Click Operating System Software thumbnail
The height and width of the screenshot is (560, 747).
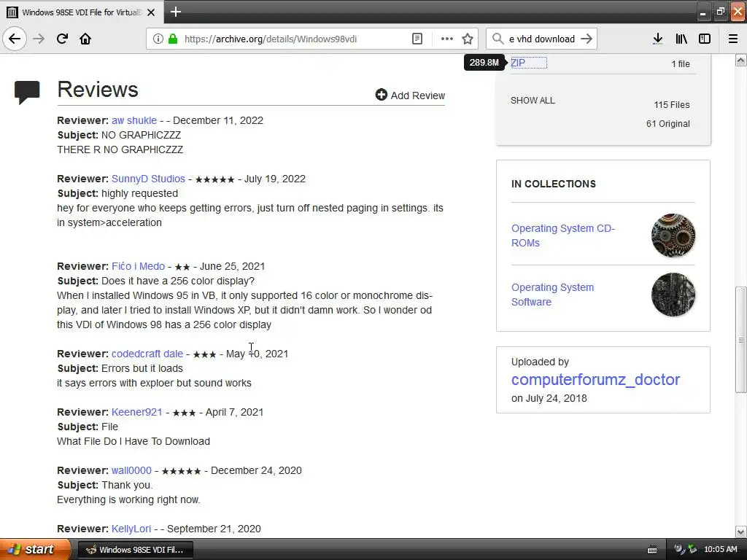pyautogui.click(x=673, y=295)
